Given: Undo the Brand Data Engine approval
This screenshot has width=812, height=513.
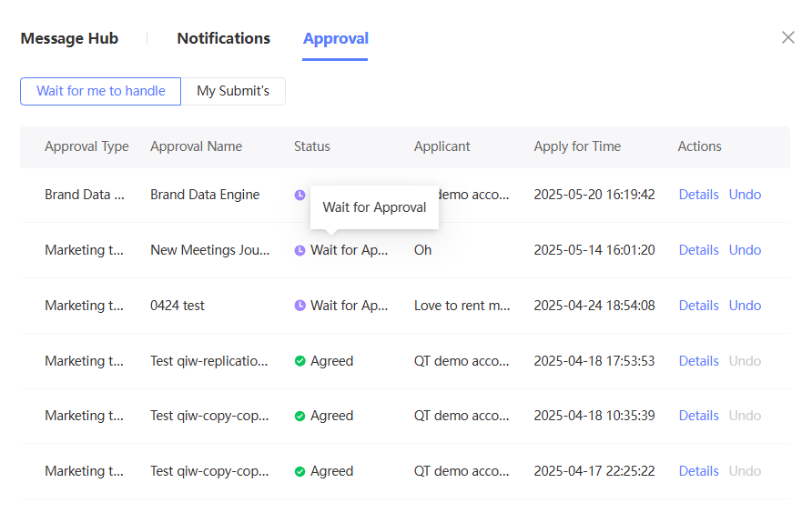Looking at the screenshot, I should click(745, 195).
